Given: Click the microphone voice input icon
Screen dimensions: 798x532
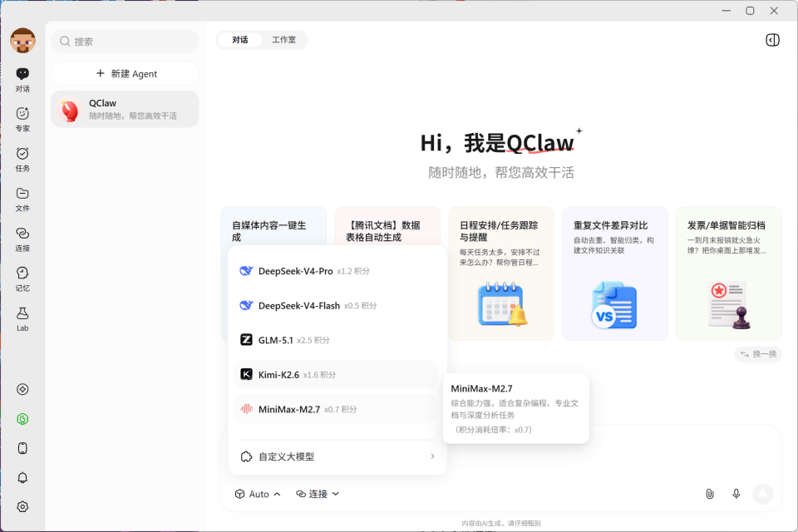Looking at the screenshot, I should point(736,494).
